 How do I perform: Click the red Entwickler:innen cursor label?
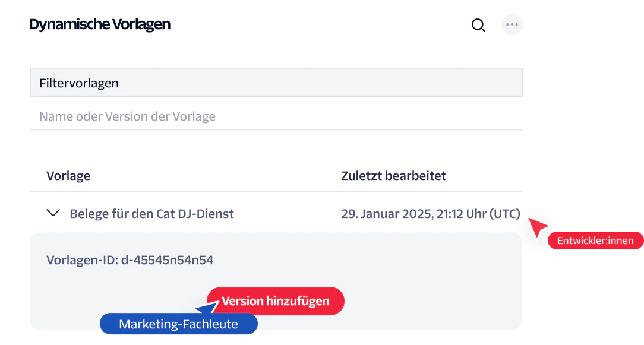595,240
